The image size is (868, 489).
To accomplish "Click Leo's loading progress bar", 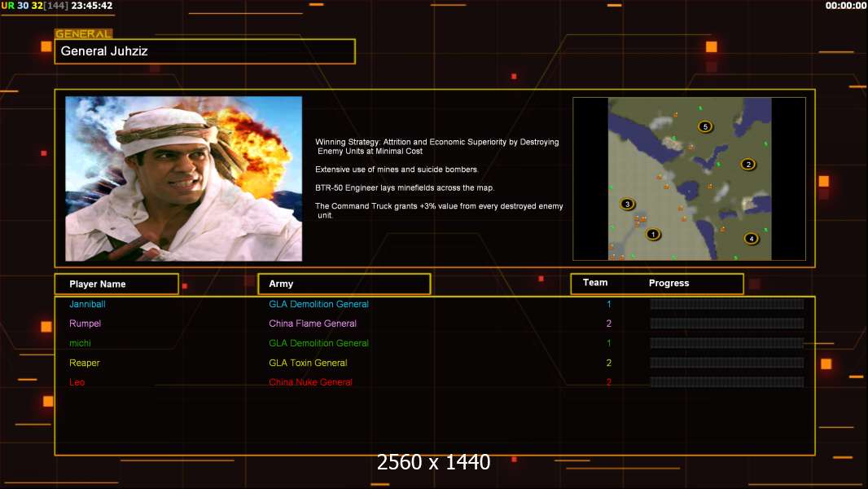I will [x=727, y=382].
